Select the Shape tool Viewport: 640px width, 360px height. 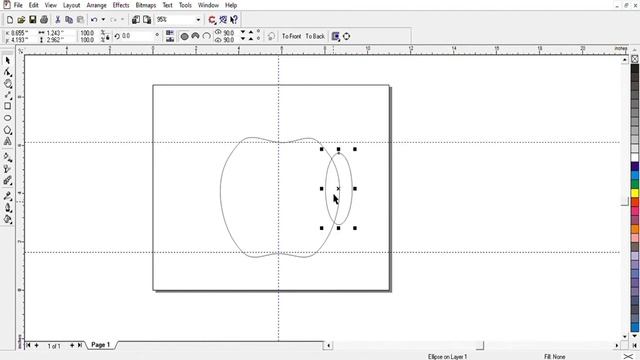[7, 72]
